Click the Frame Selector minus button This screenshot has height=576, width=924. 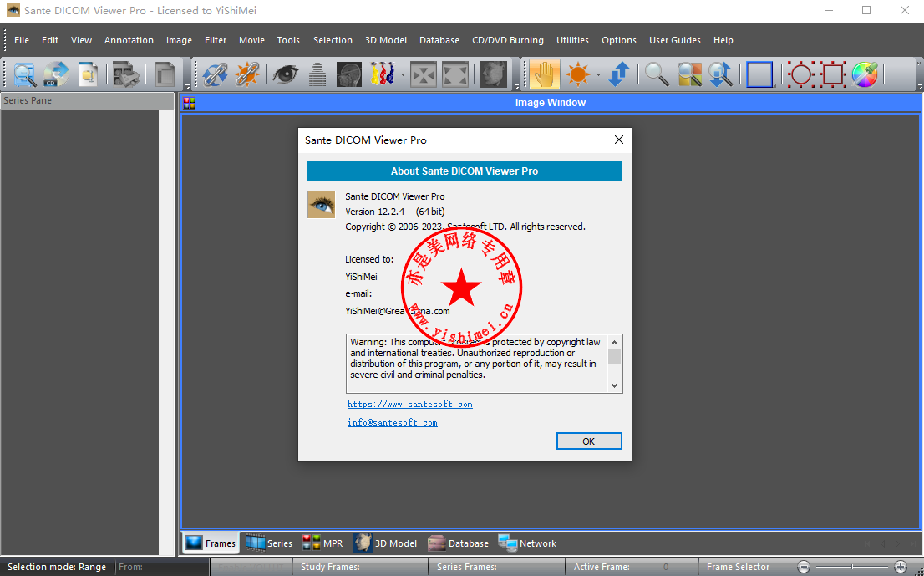[x=804, y=567]
